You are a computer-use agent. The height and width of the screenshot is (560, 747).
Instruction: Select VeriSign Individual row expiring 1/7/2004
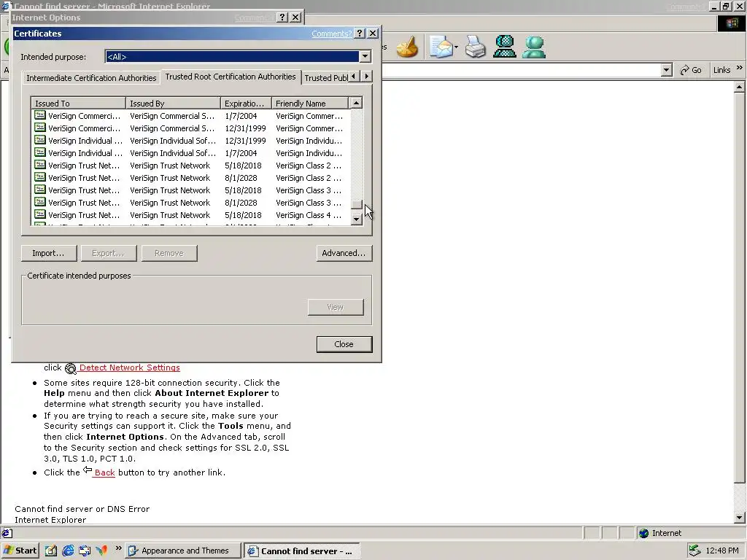[x=190, y=153]
